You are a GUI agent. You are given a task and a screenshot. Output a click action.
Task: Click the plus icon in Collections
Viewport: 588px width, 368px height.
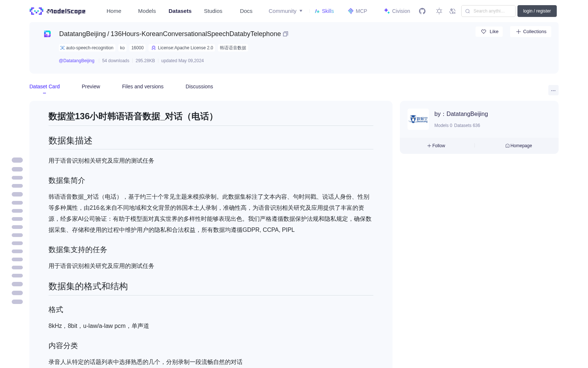519,32
